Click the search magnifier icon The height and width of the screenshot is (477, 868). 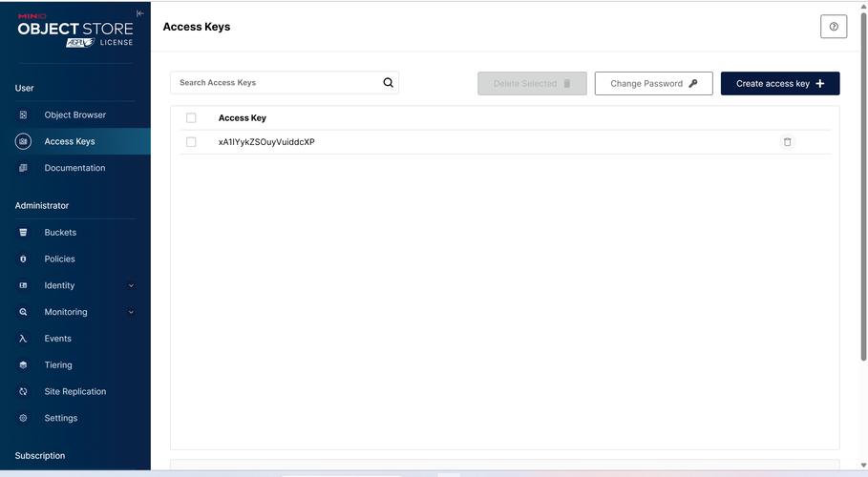coord(388,83)
